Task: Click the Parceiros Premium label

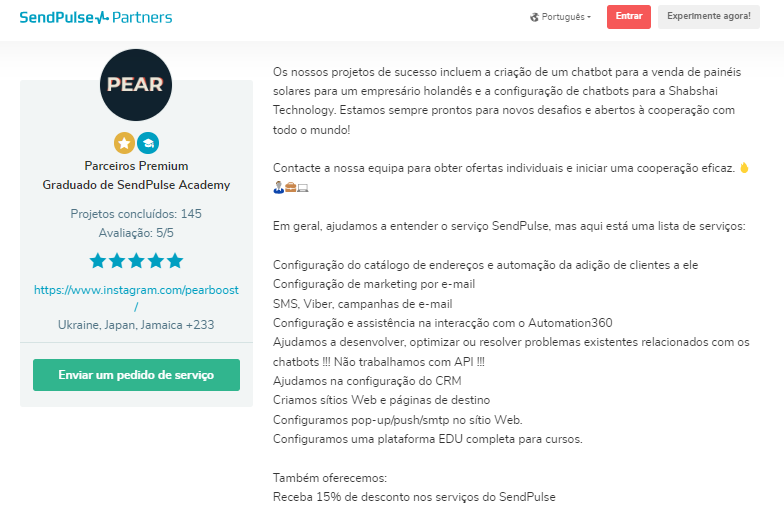Action: coord(136,166)
